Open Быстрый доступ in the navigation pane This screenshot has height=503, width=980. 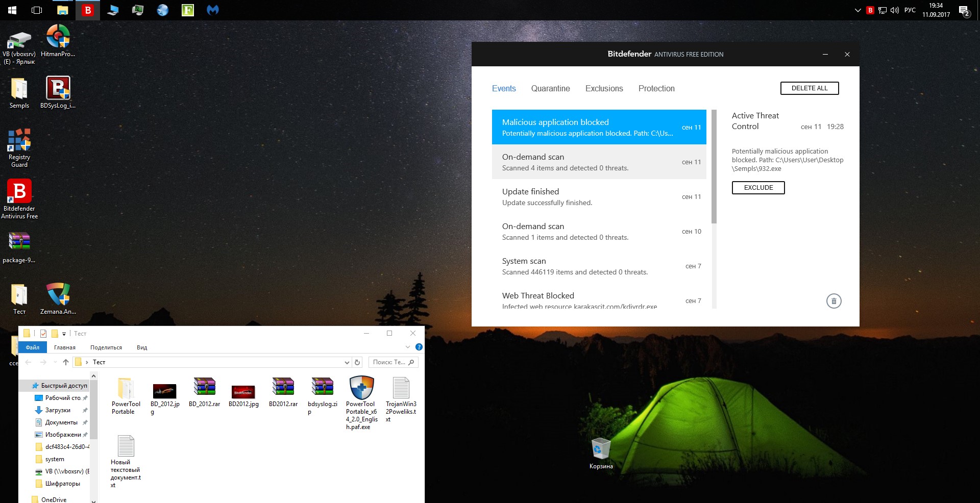click(64, 386)
